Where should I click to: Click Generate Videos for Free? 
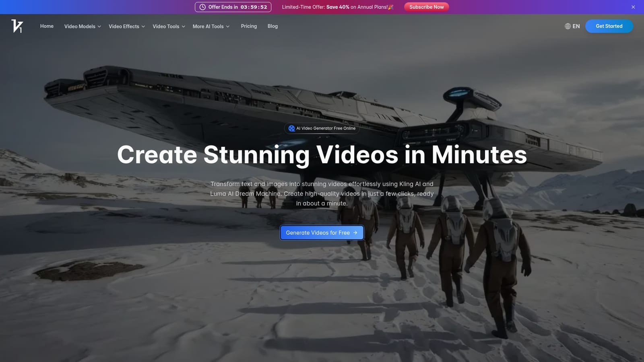coord(322,232)
